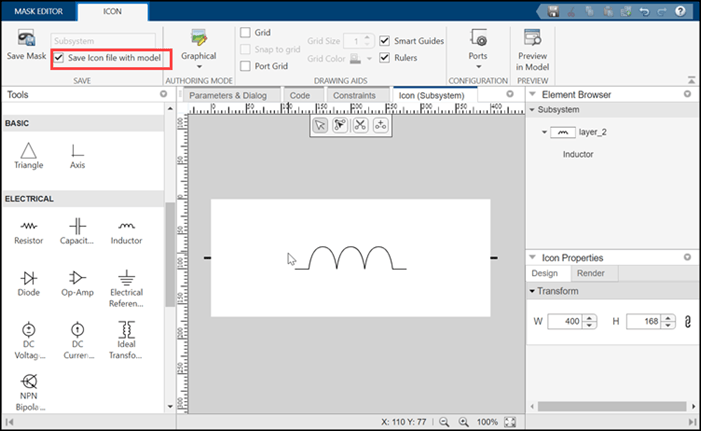This screenshot has width=701, height=431.
Task: Toggle the Smart Guides checkbox
Action: click(x=384, y=41)
